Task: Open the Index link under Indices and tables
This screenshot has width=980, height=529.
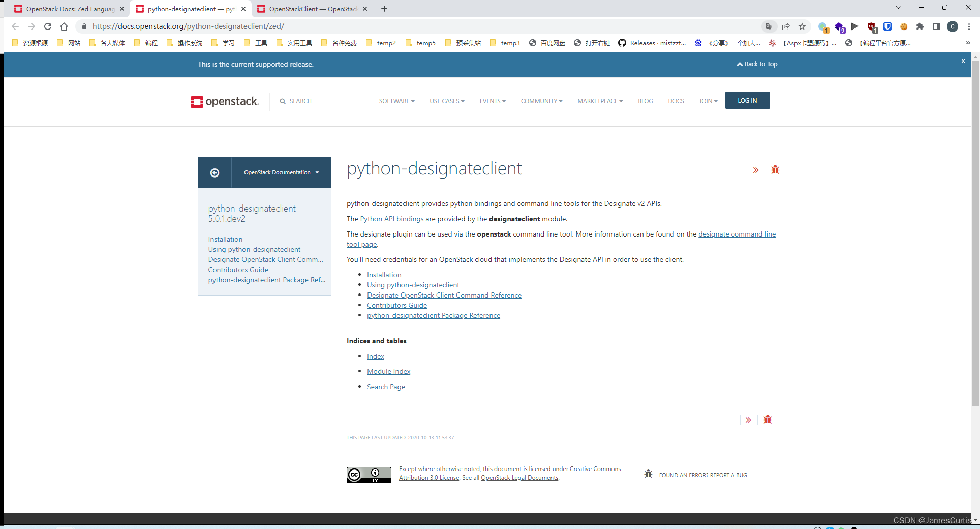Action: 376,357
